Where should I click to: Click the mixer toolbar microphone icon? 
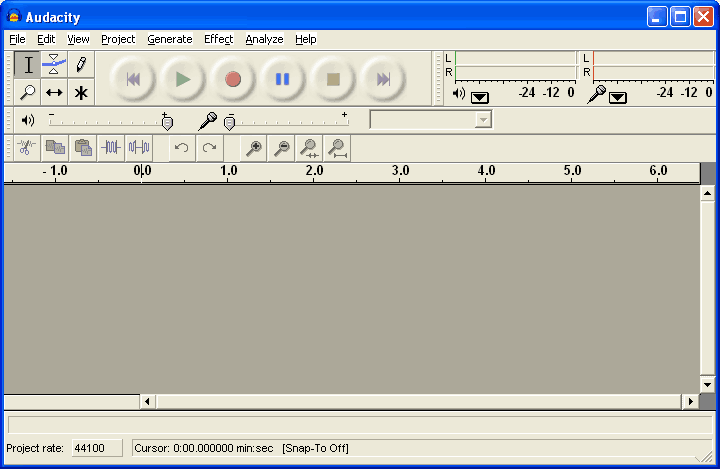click(208, 121)
